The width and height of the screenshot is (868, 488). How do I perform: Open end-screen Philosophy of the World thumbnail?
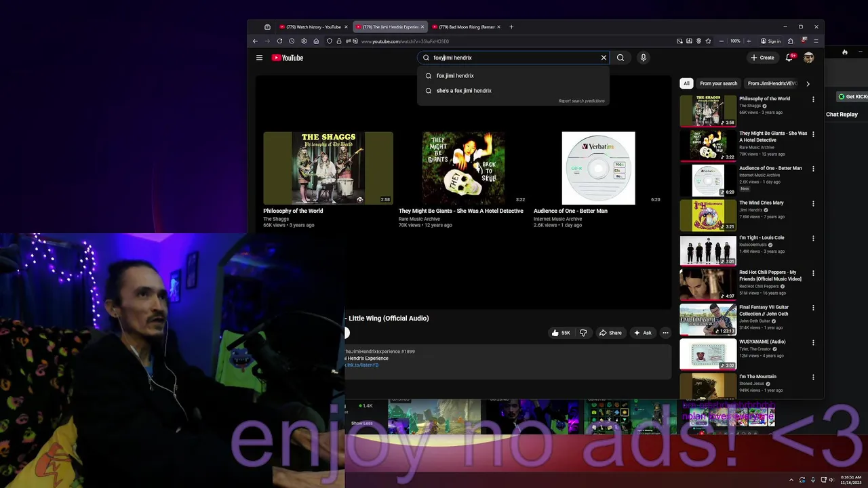[328, 168]
